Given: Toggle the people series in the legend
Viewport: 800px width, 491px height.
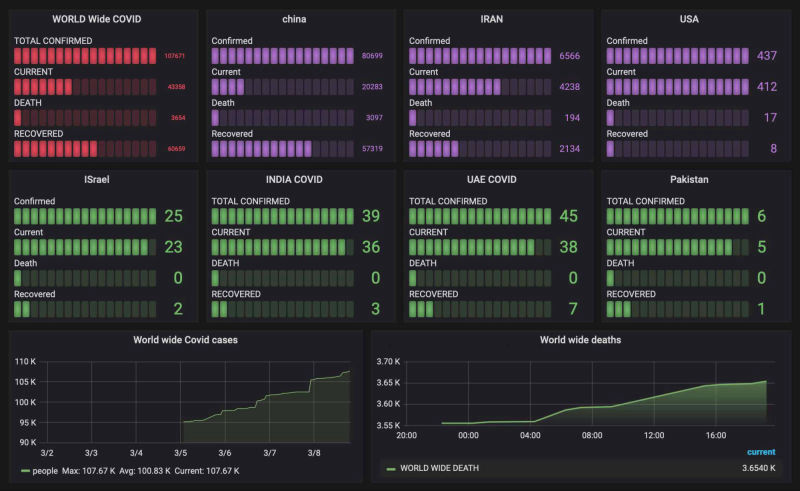Looking at the screenshot, I should pyautogui.click(x=47, y=470).
